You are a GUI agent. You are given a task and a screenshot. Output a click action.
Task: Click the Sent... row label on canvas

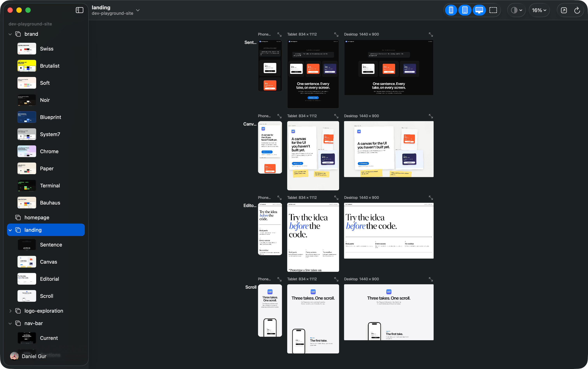click(x=250, y=42)
